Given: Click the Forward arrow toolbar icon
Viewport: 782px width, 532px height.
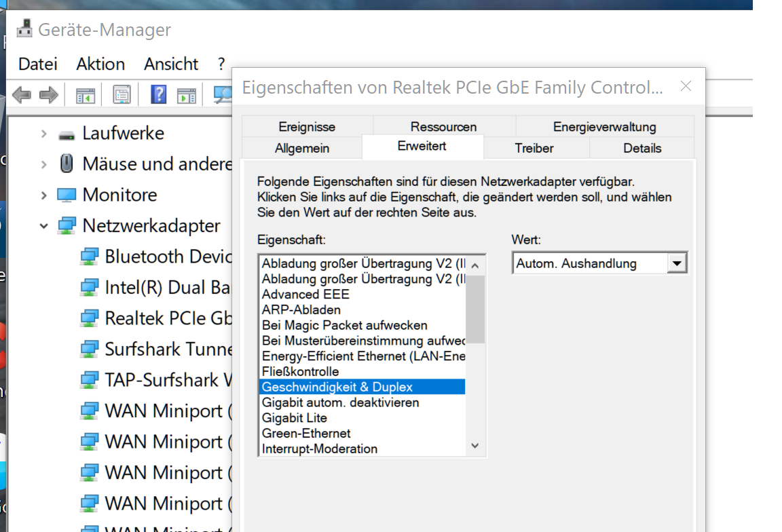Looking at the screenshot, I should (49, 95).
